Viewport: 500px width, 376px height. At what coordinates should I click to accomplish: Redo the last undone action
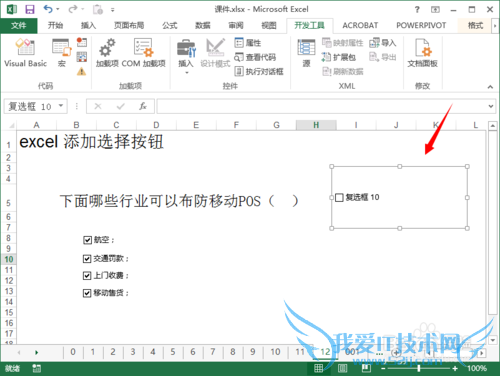click(73, 9)
